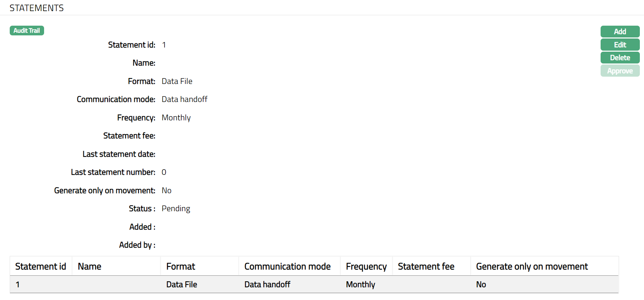The image size is (644, 300).
Task: Click Data handoff cell in table row
Action: 267,284
